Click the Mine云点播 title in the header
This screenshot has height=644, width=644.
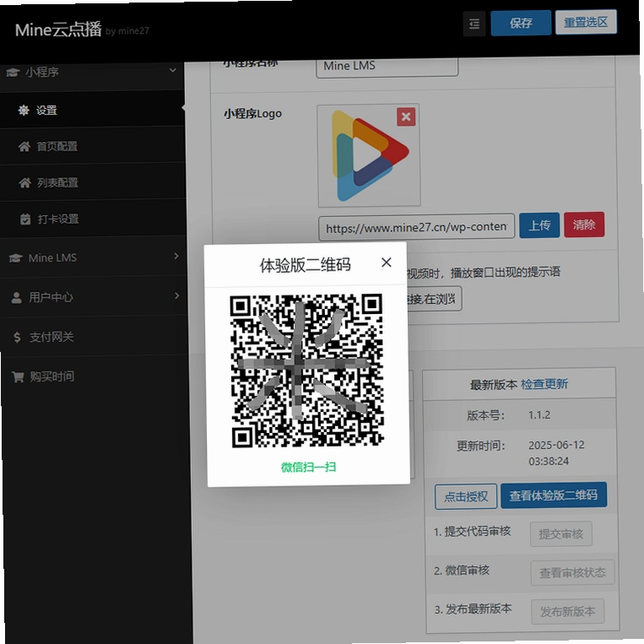pyautogui.click(x=59, y=29)
